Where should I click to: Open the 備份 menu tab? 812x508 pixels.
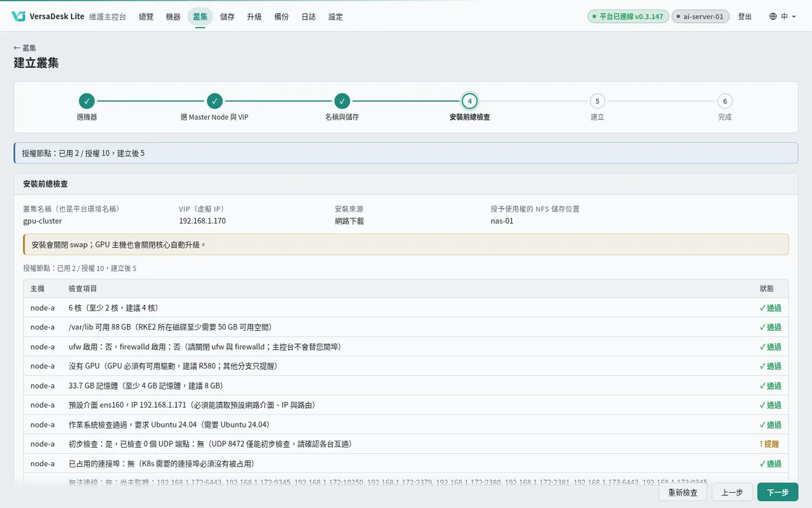[x=282, y=17]
